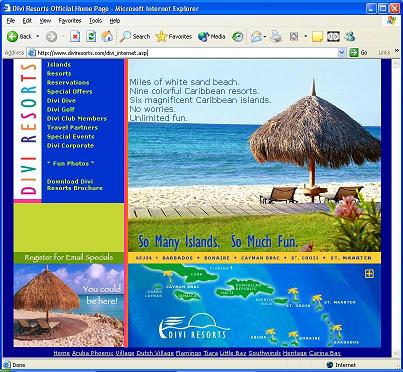Click the St. Maarten palm tree on map
The height and width of the screenshot is (372, 403).
(317, 301)
